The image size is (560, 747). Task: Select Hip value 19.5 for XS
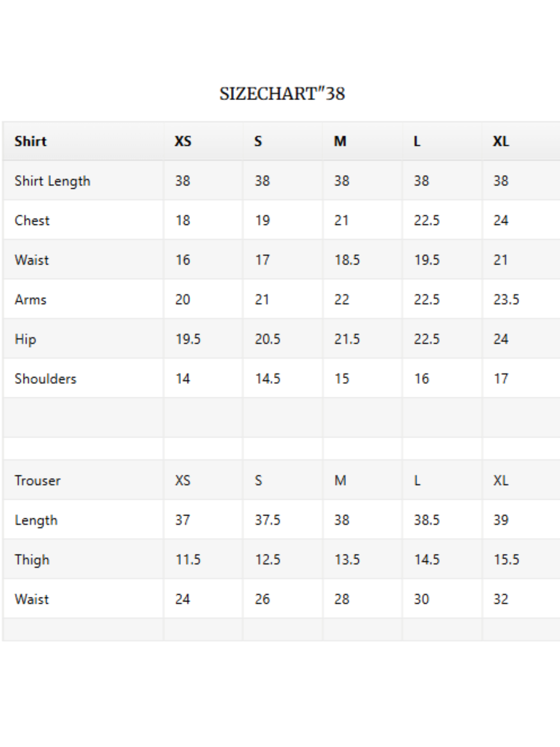(188, 339)
